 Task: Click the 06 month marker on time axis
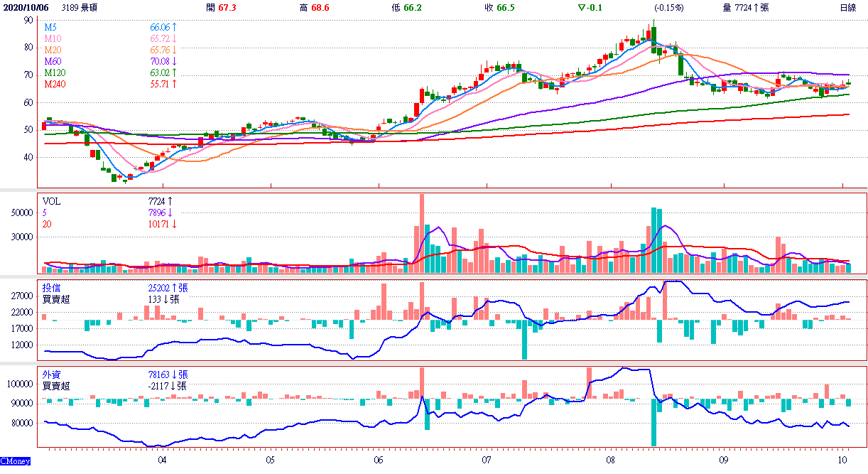tap(378, 460)
